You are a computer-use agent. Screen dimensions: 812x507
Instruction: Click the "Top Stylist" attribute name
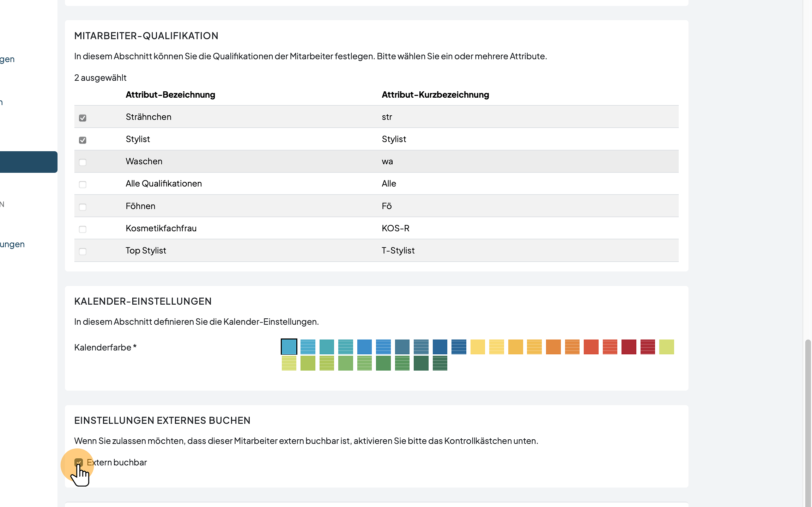click(146, 250)
